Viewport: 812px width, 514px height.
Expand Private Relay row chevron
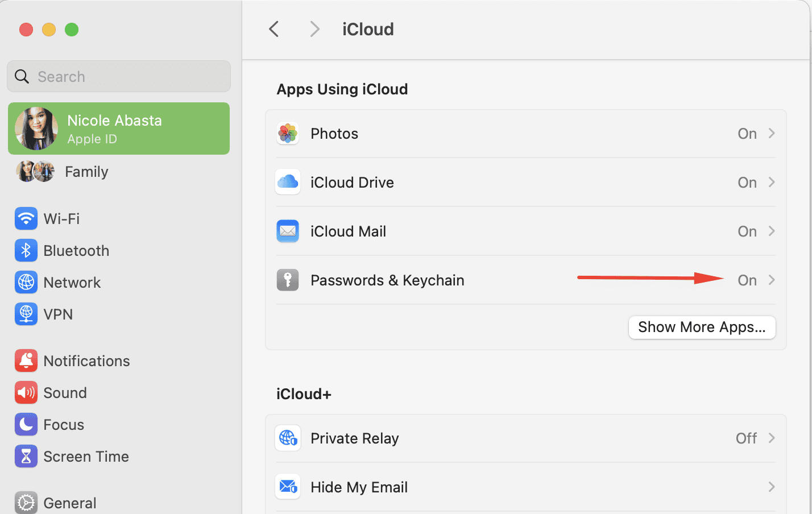(772, 438)
